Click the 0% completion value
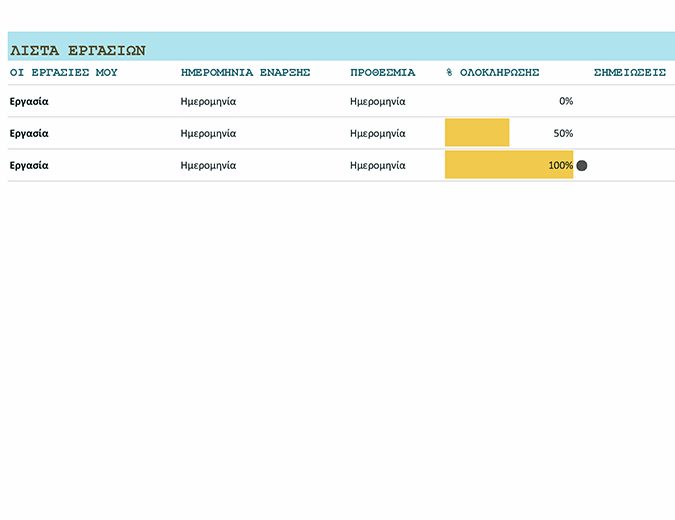 point(565,101)
